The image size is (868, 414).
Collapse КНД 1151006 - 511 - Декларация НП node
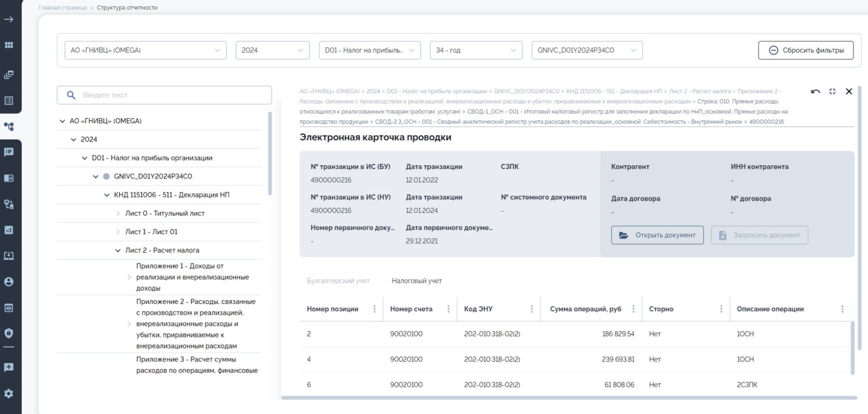(107, 195)
